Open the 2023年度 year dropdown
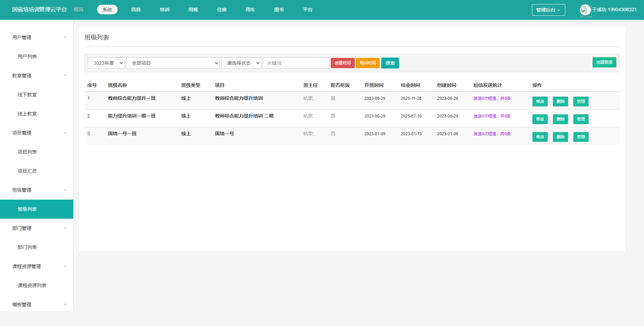Screen dimensions: 644x326 (106, 63)
